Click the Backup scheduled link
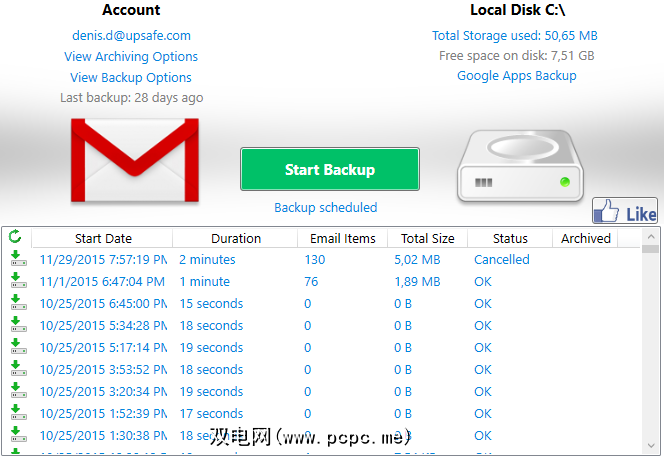 (x=326, y=208)
